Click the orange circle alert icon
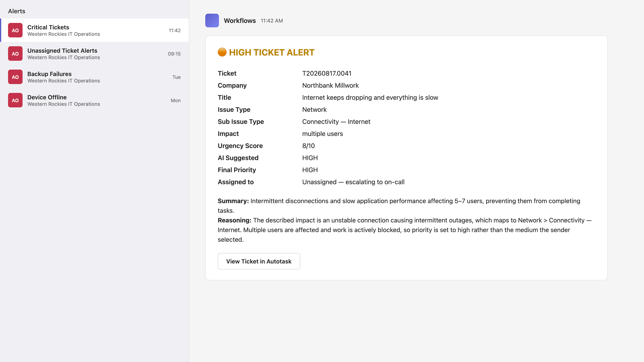Image resolution: width=644 pixels, height=362 pixels. (x=222, y=52)
